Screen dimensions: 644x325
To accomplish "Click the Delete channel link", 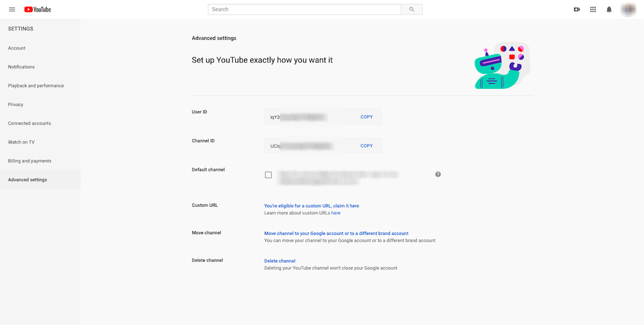I will 280,261.
